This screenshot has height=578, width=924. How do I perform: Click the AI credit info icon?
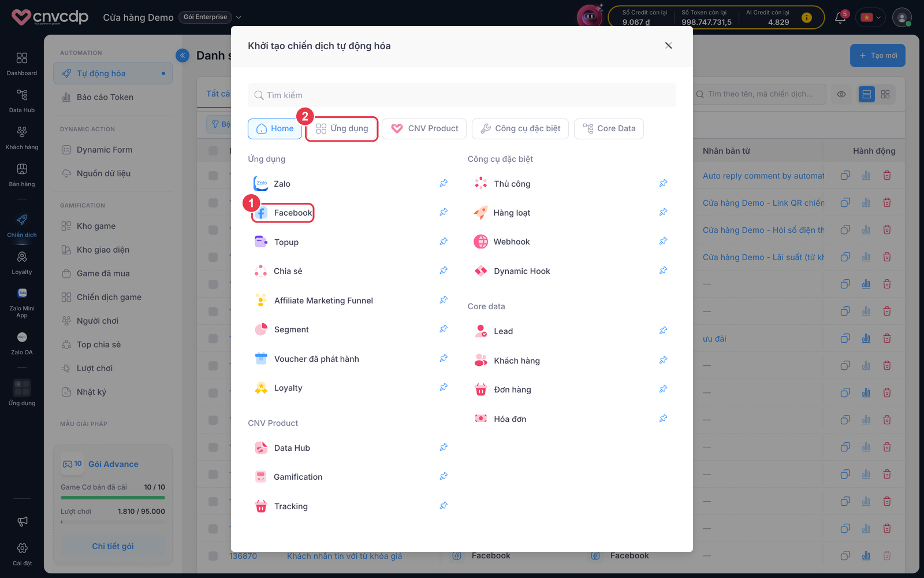pyautogui.click(x=807, y=18)
